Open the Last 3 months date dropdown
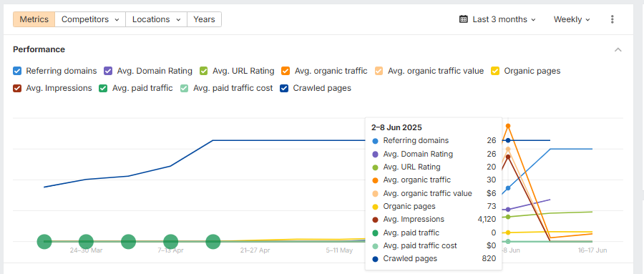Screen dimensions: 644x274 [x=497, y=19]
